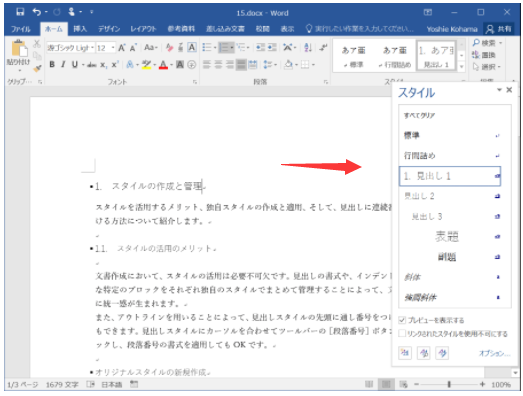Click 共有 share button

click(x=499, y=29)
